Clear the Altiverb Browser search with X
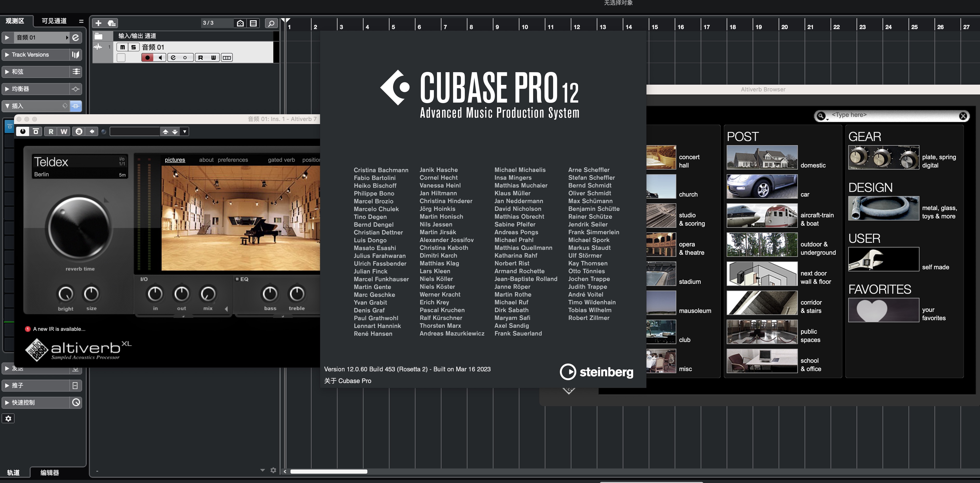Image resolution: width=980 pixels, height=483 pixels. (963, 116)
